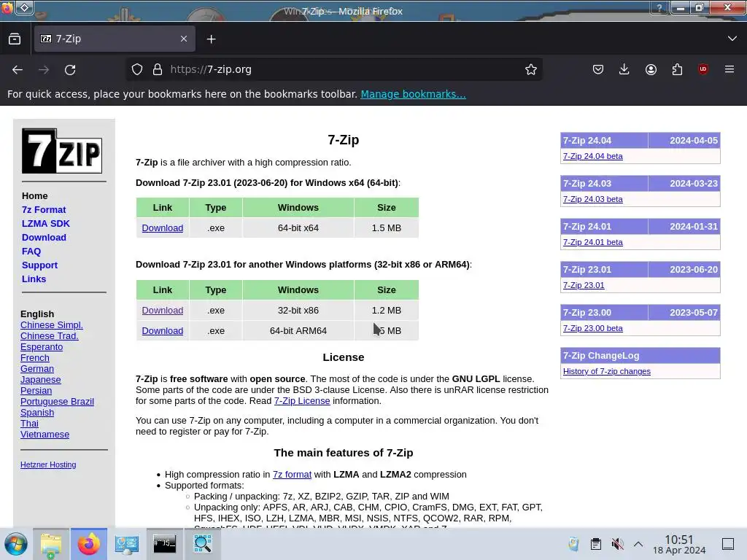Open the Firefox account icon
Viewport: 747px width, 560px height.
click(x=651, y=69)
